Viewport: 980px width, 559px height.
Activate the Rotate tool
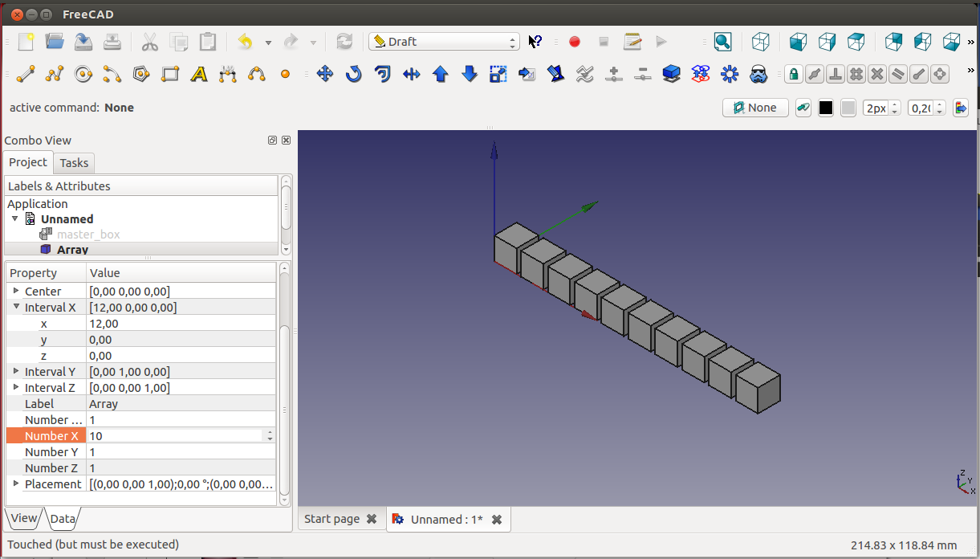(x=354, y=75)
